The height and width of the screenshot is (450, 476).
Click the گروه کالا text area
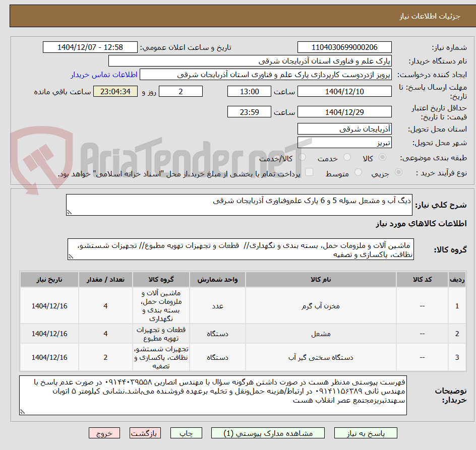pos(241,249)
